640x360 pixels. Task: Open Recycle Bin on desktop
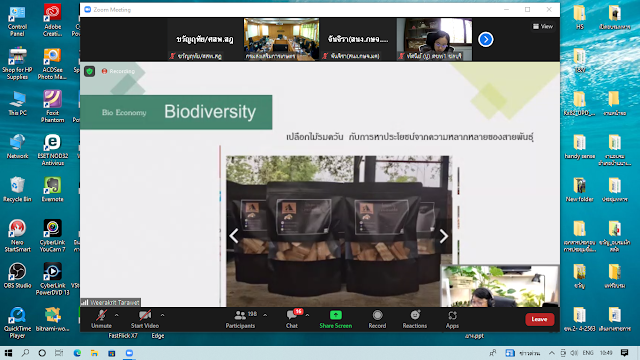[x=17, y=190]
